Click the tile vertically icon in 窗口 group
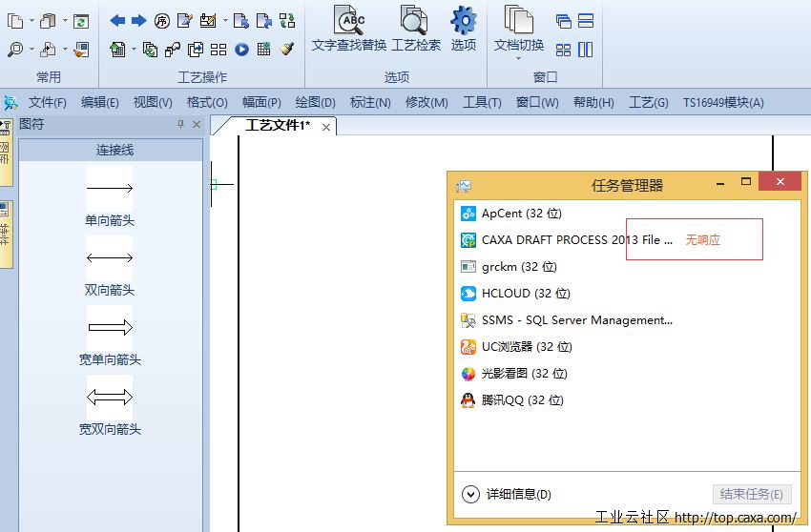Viewport: 811px width, 532px height. (x=586, y=50)
